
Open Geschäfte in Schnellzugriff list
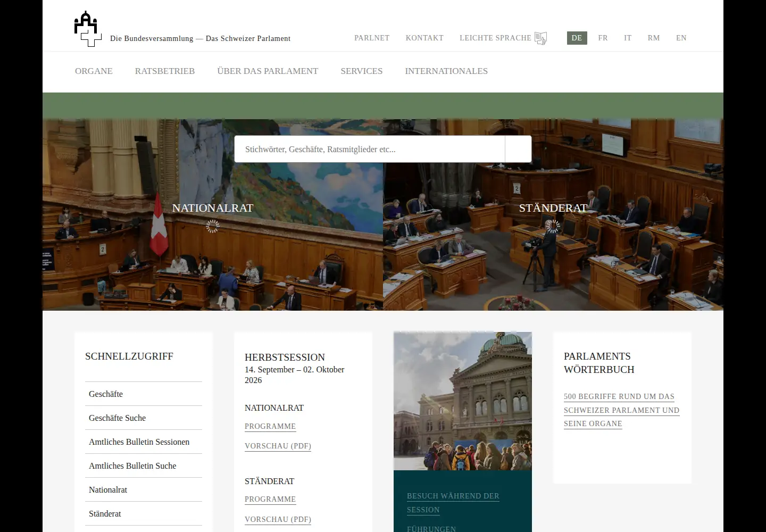coord(144,394)
